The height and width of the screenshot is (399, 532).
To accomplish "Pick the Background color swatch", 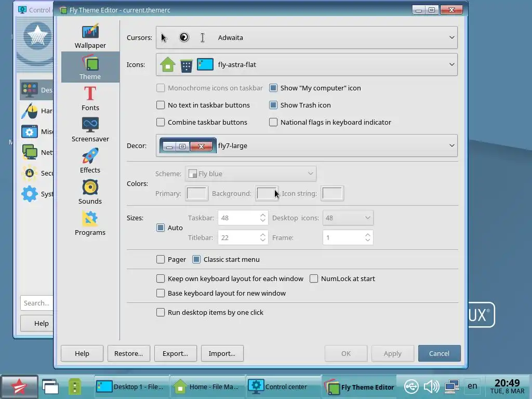I will click(x=267, y=193).
